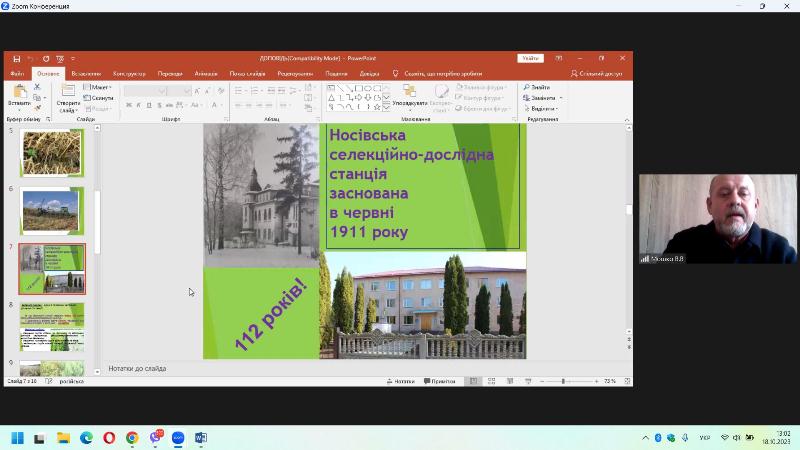This screenshot has height=450, width=800.
Task: Toggle Comments (Примітки) pane in status bar
Action: pyautogui.click(x=438, y=381)
